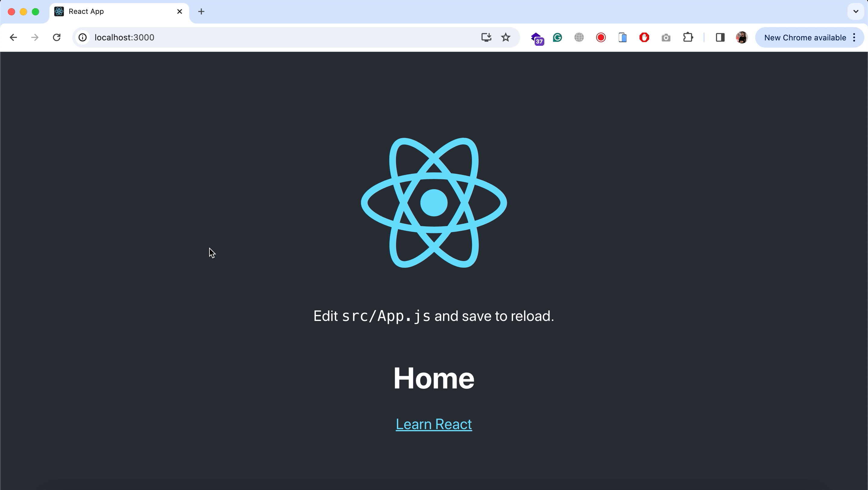Click the Home heading text
The image size is (868, 490).
point(434,378)
